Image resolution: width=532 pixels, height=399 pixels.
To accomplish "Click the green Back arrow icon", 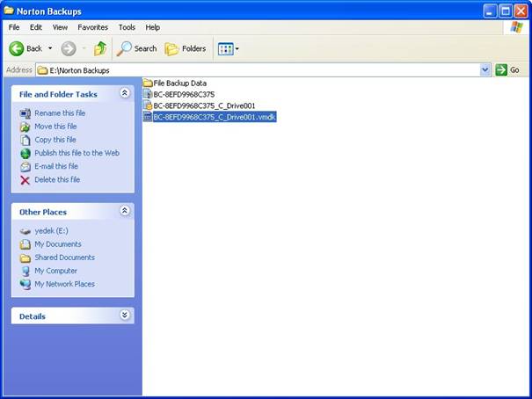I will [16, 49].
